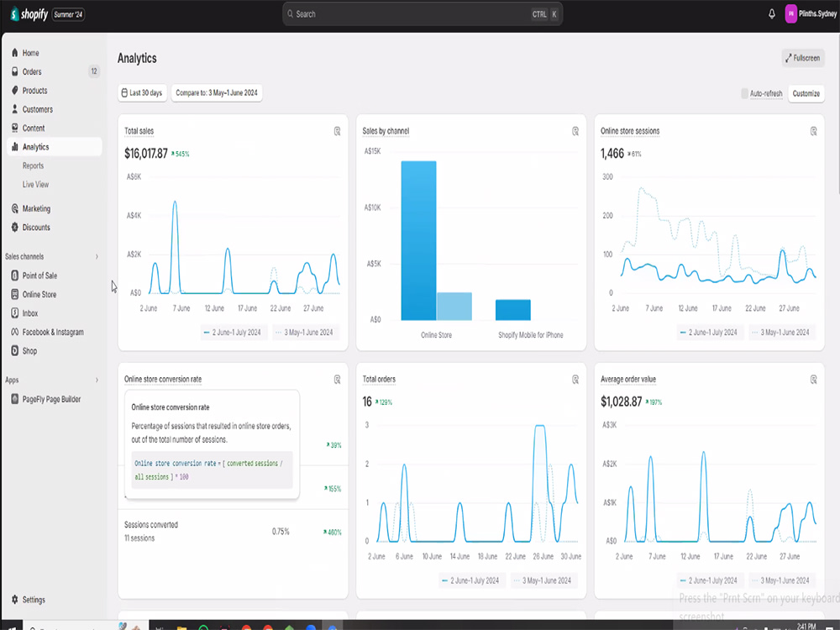This screenshot has height=630, width=840.
Task: Click the Online Store bar in chart
Action: click(x=418, y=240)
